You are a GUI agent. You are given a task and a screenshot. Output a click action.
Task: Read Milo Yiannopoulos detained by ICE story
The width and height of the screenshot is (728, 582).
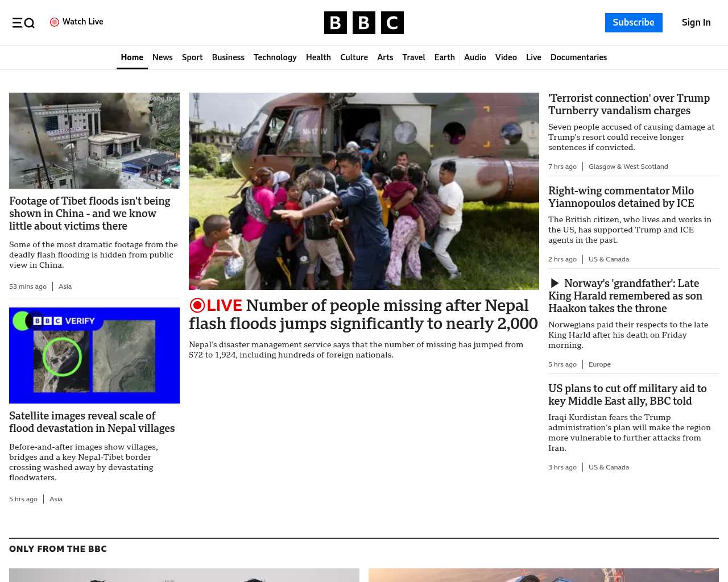[x=621, y=197]
